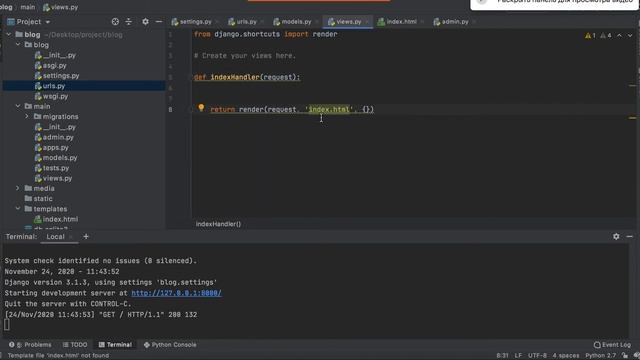Click the indexHandler function definition line
The image size is (640, 360).
click(247, 77)
